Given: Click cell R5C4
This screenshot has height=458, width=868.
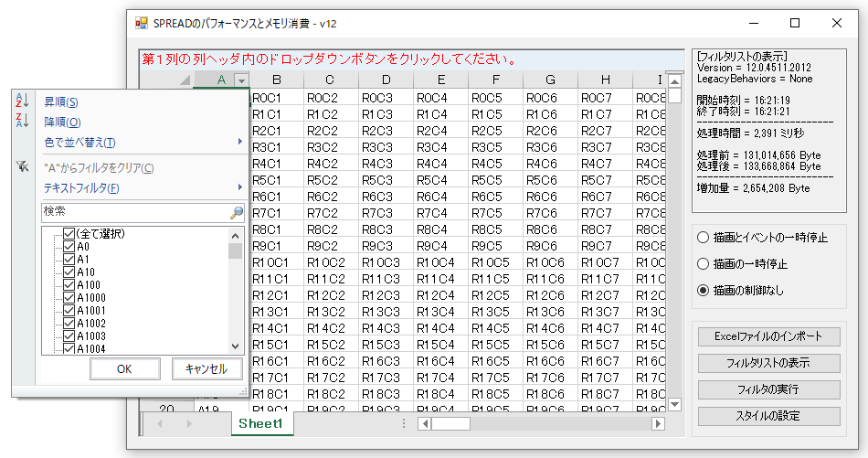Looking at the screenshot, I should click(440, 180).
